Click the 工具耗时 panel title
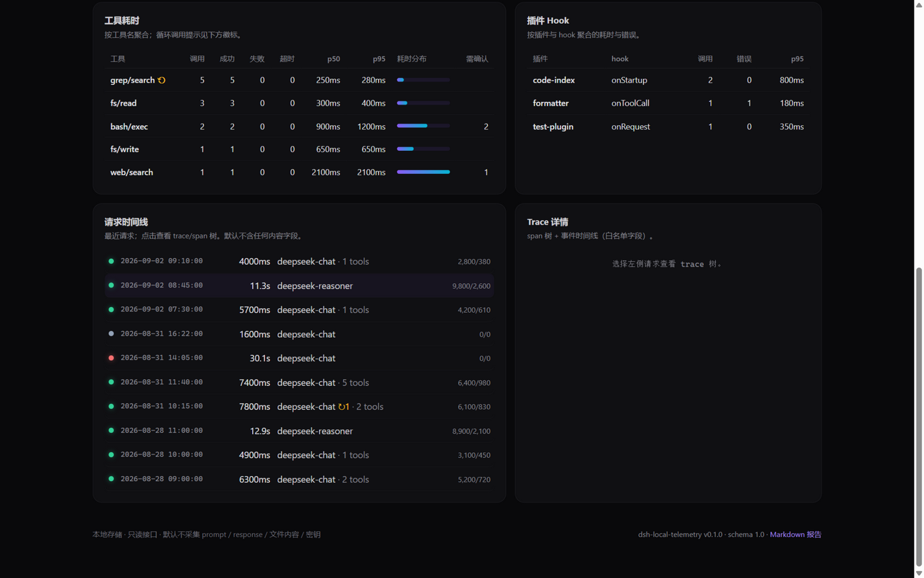The image size is (924, 578). [x=122, y=21]
